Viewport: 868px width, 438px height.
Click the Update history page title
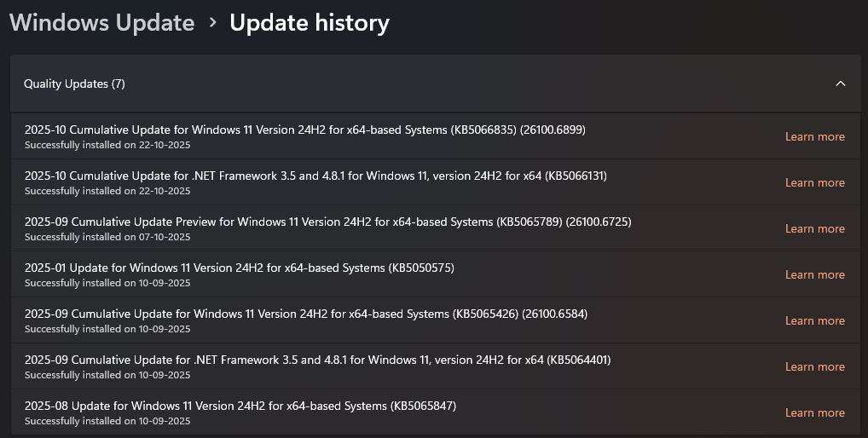(309, 23)
